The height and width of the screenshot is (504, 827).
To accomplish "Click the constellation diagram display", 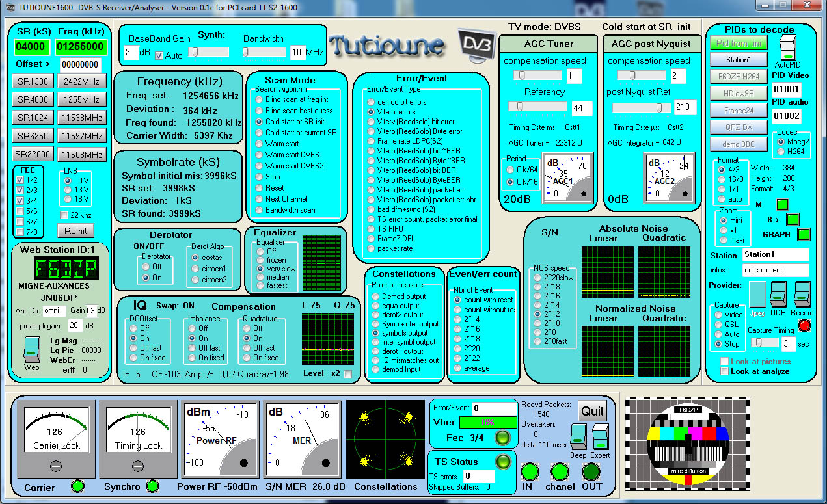I will 385,440.
